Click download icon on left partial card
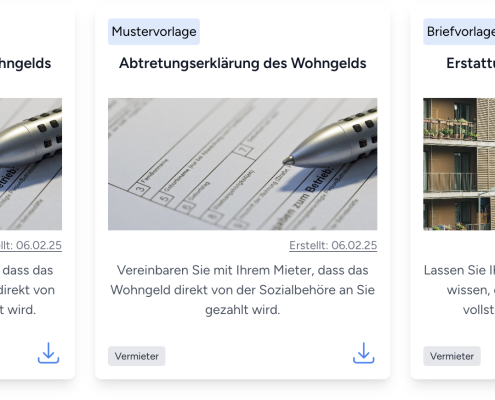The height and width of the screenshot is (400, 495). pyautogui.click(x=48, y=353)
